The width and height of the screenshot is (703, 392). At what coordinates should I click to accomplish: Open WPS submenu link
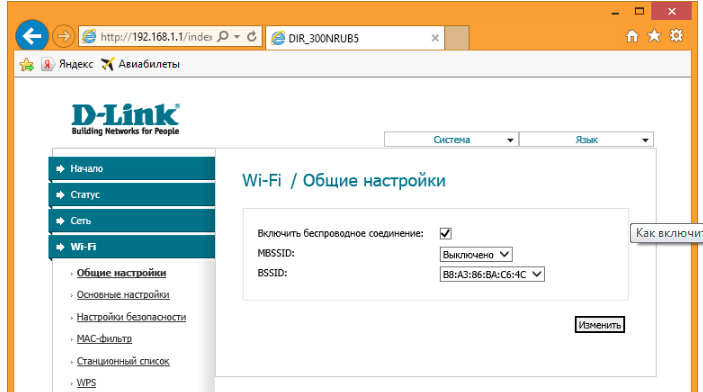coord(86,383)
